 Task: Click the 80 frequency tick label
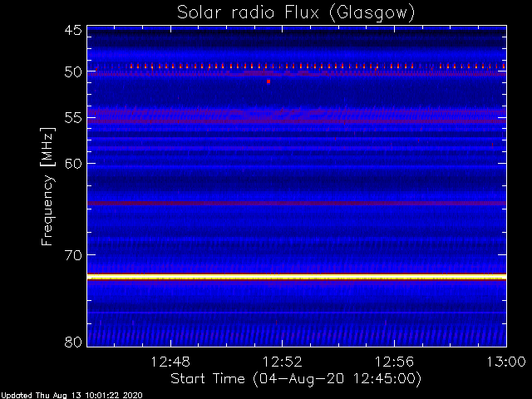(x=73, y=342)
